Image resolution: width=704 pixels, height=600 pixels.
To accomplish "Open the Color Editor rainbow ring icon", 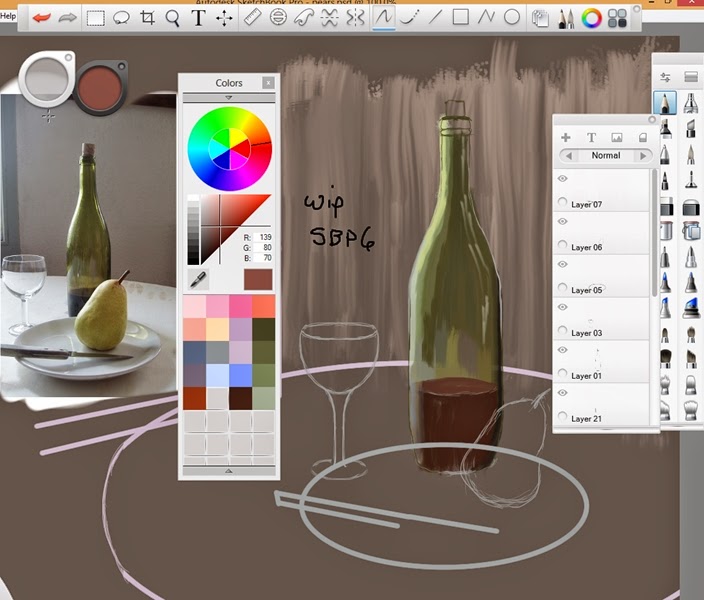I will [x=591, y=18].
